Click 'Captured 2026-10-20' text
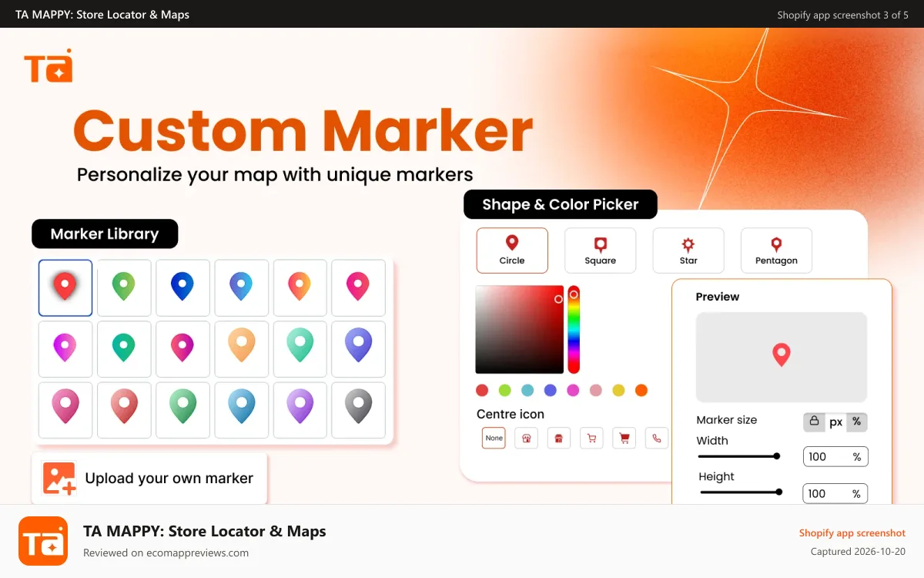Screen dimensions: 924x578 858,552
